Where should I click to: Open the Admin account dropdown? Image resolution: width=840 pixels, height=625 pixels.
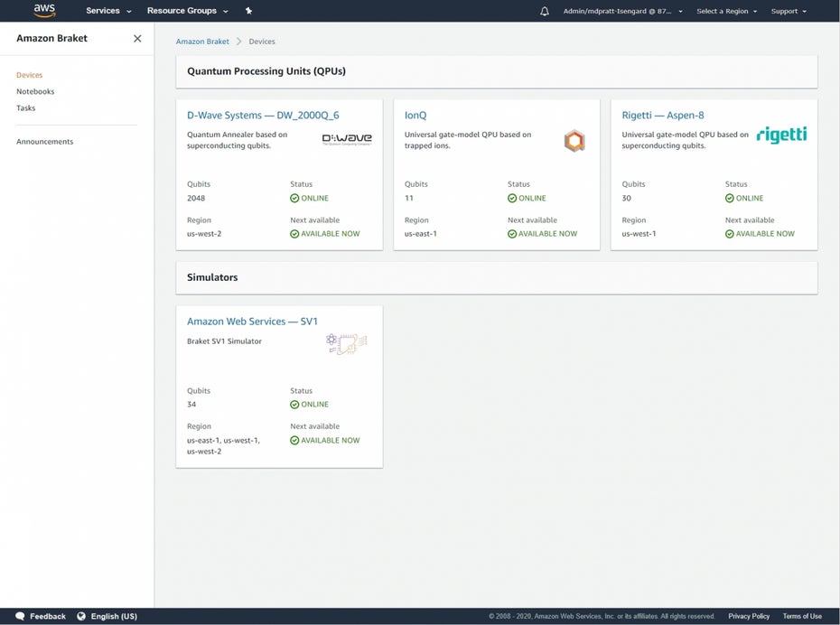tap(622, 11)
